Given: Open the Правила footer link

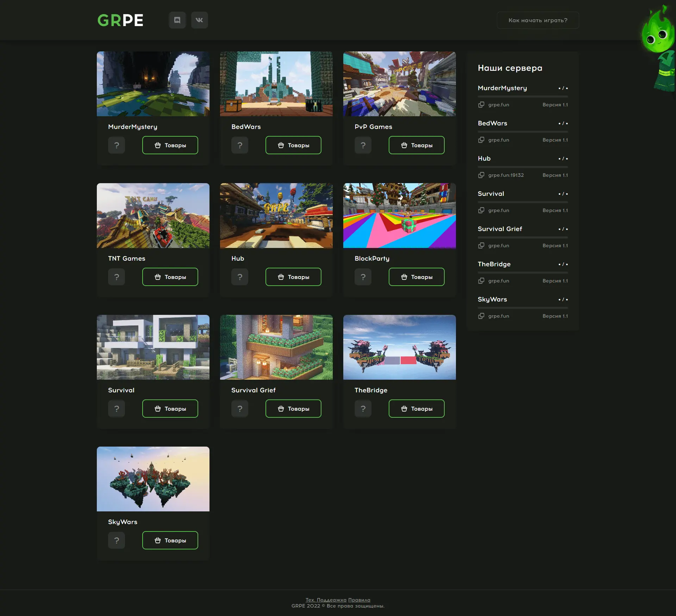Looking at the screenshot, I should point(359,600).
